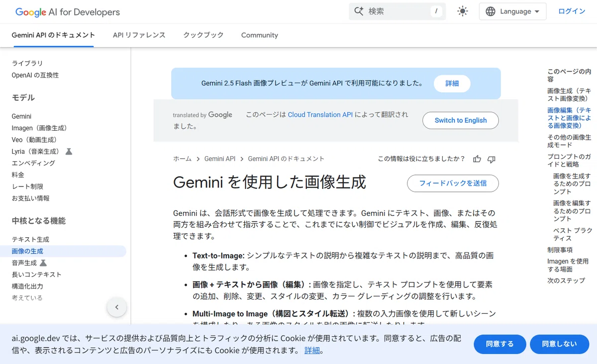Open エンベディング in the sidebar

click(x=33, y=163)
